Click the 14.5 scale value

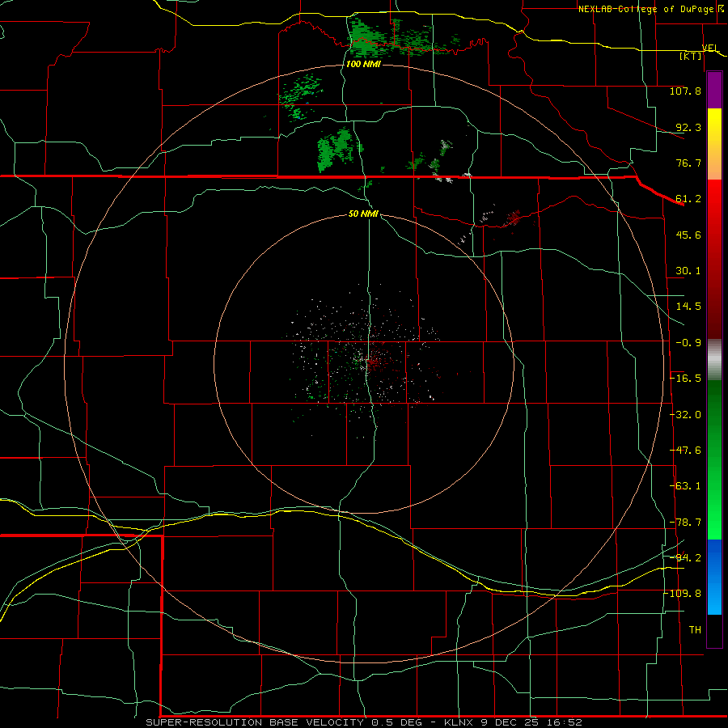point(688,307)
